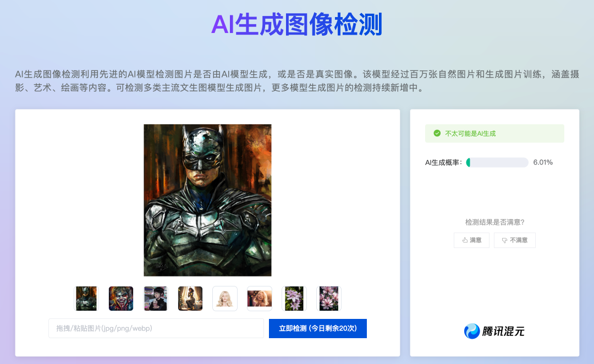
Task: Click the 6.01% probability value
Action: (543, 163)
